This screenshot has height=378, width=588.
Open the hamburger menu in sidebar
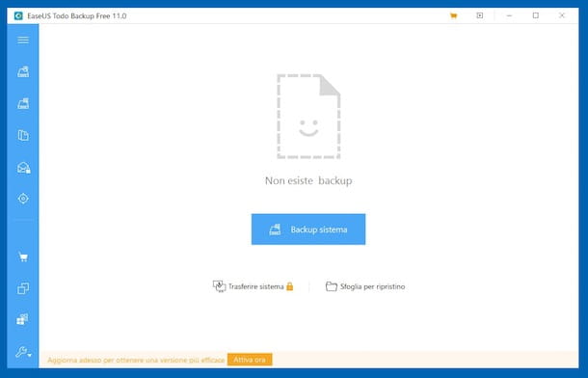coord(23,40)
